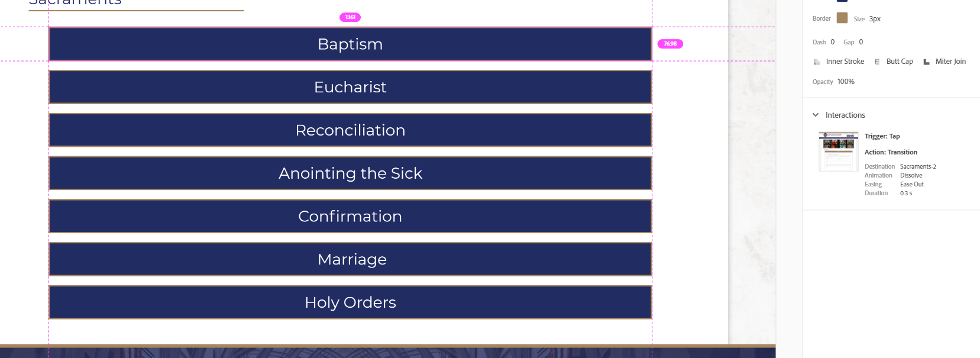Edit the Gap value field
Screen dimensions: 980x358
pos(861,42)
